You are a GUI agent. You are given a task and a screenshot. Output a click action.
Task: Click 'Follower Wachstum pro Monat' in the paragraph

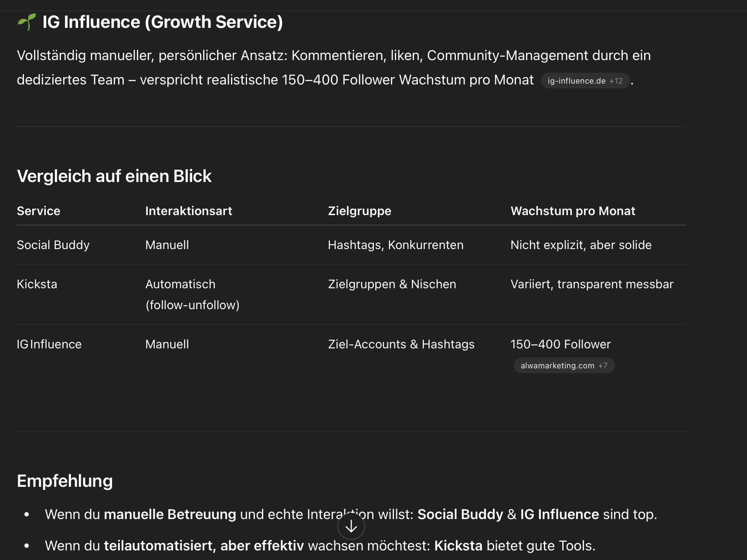pyautogui.click(x=438, y=80)
